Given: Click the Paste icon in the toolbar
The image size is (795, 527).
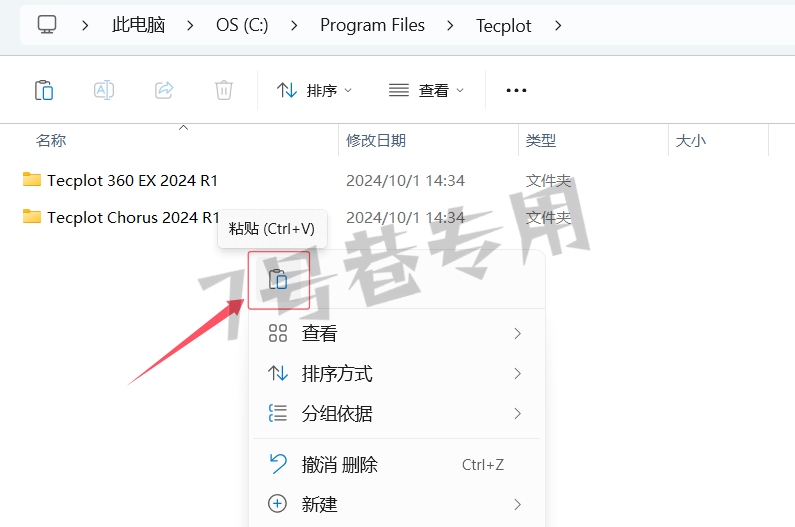Looking at the screenshot, I should point(44,90).
